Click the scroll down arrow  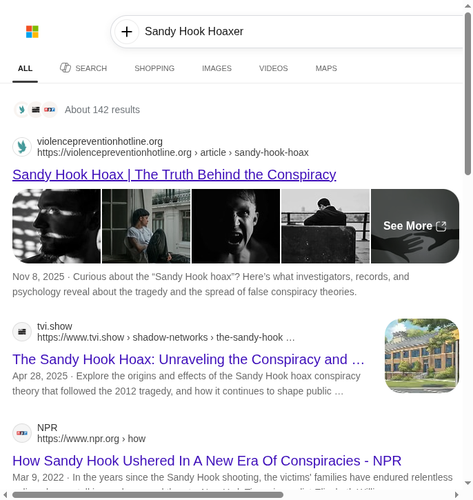point(468,483)
